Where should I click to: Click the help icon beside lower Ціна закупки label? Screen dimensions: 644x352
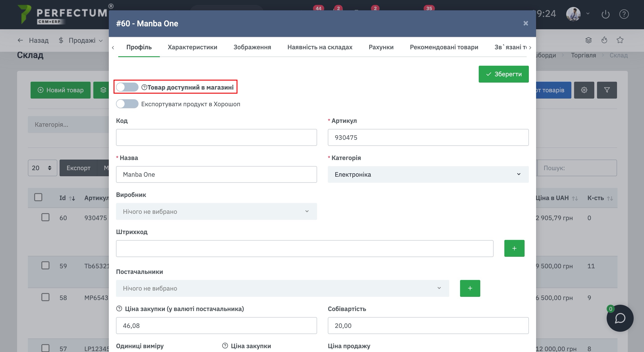[x=225, y=345]
